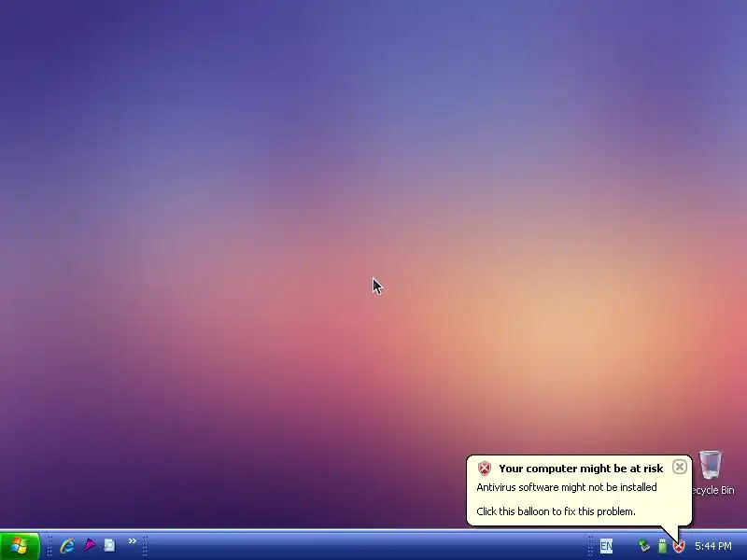Launch Internet Explorer from Quick Launch
This screenshot has width=747, height=560.
pyautogui.click(x=67, y=545)
